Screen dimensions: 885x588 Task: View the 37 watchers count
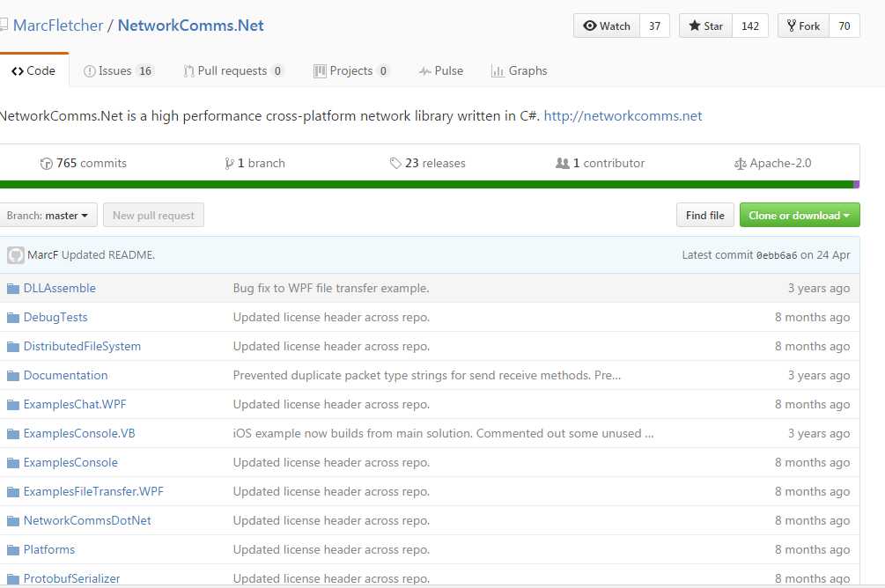654,26
